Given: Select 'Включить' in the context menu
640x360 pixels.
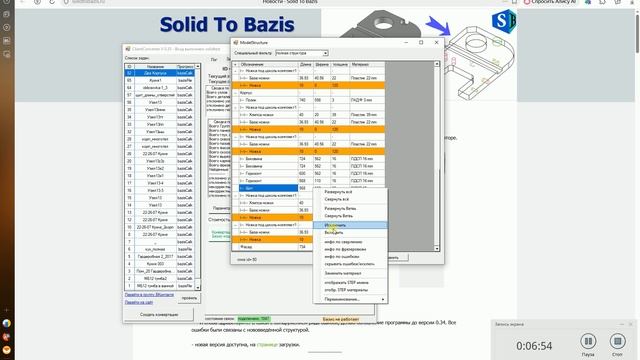Looking at the screenshot, I should click(350, 232).
